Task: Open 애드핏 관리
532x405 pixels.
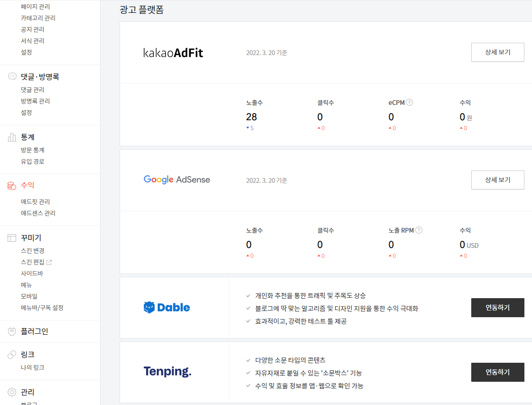Action: point(35,202)
